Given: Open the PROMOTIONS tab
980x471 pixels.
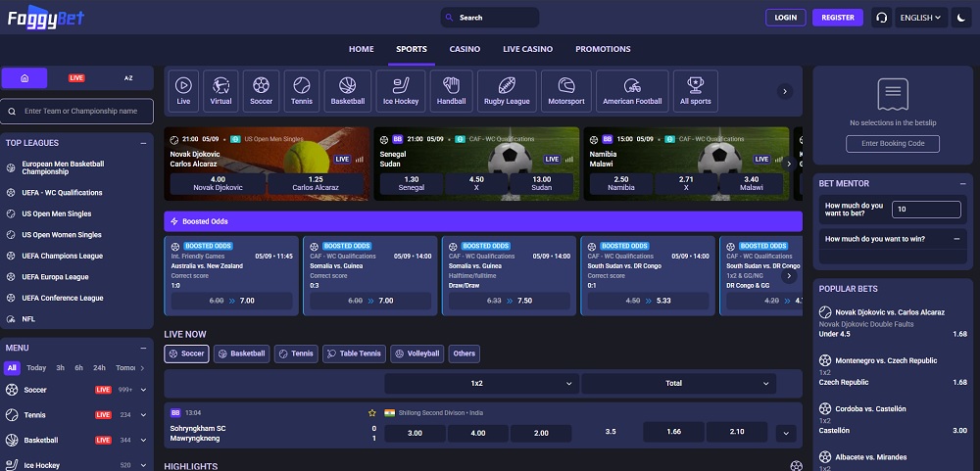Looking at the screenshot, I should click(x=603, y=49).
